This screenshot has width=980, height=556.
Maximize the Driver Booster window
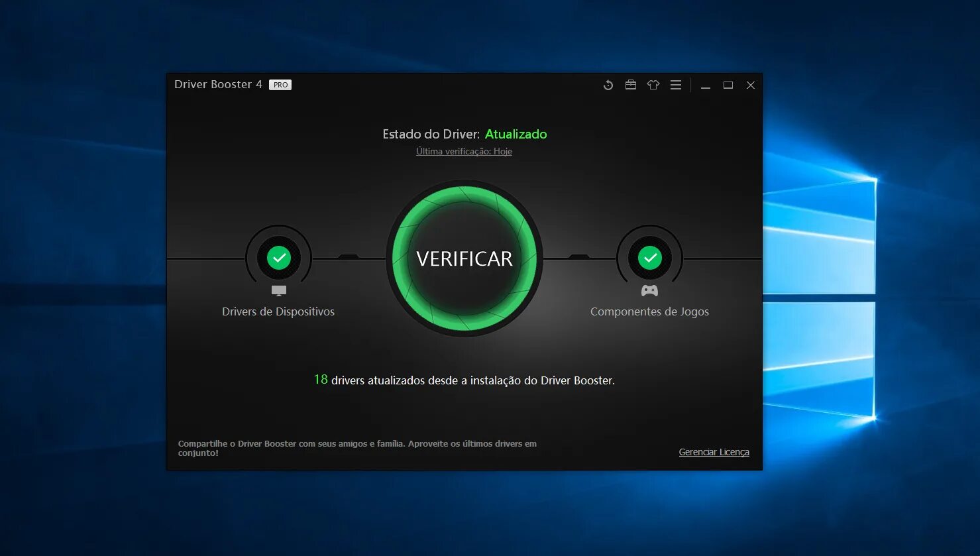click(728, 85)
